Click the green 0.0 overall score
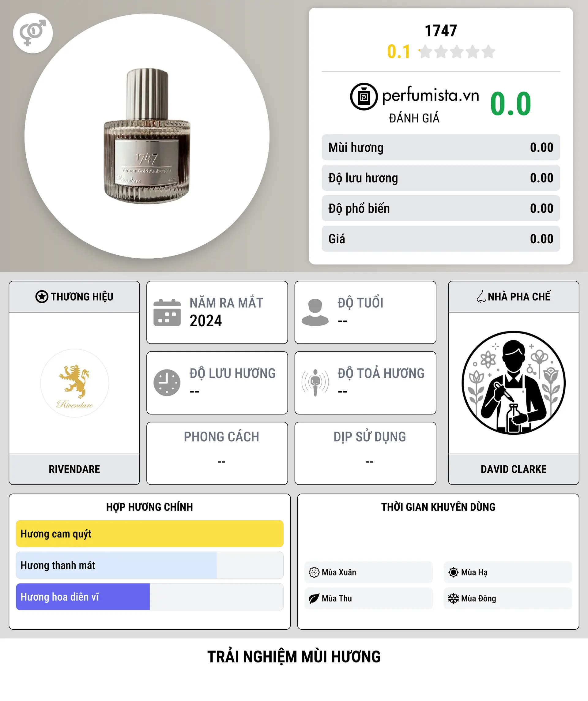 point(511,104)
